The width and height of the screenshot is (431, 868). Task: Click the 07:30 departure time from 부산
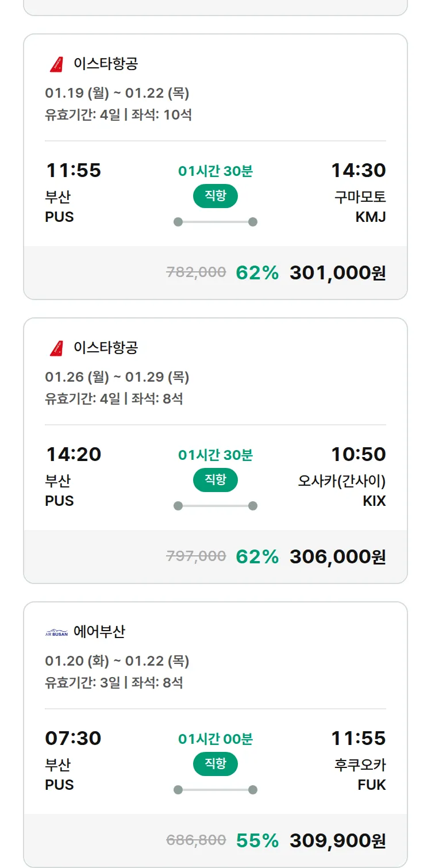coord(73,738)
